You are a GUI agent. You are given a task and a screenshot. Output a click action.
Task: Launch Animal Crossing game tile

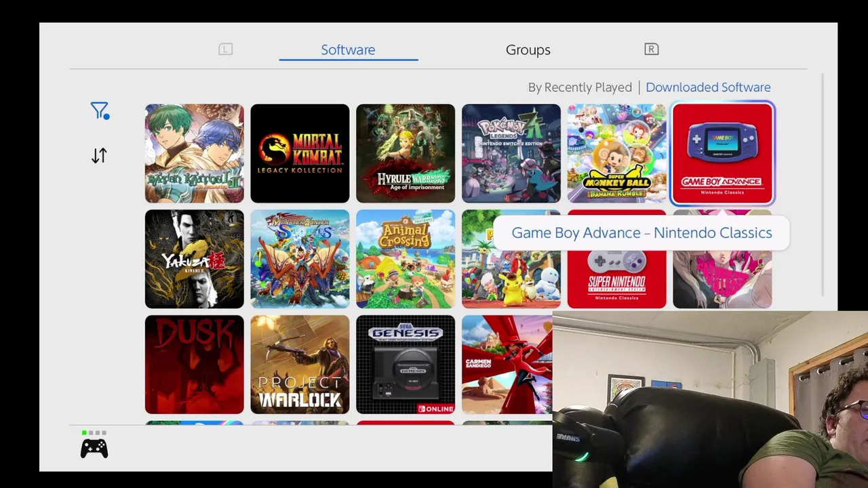click(x=406, y=259)
